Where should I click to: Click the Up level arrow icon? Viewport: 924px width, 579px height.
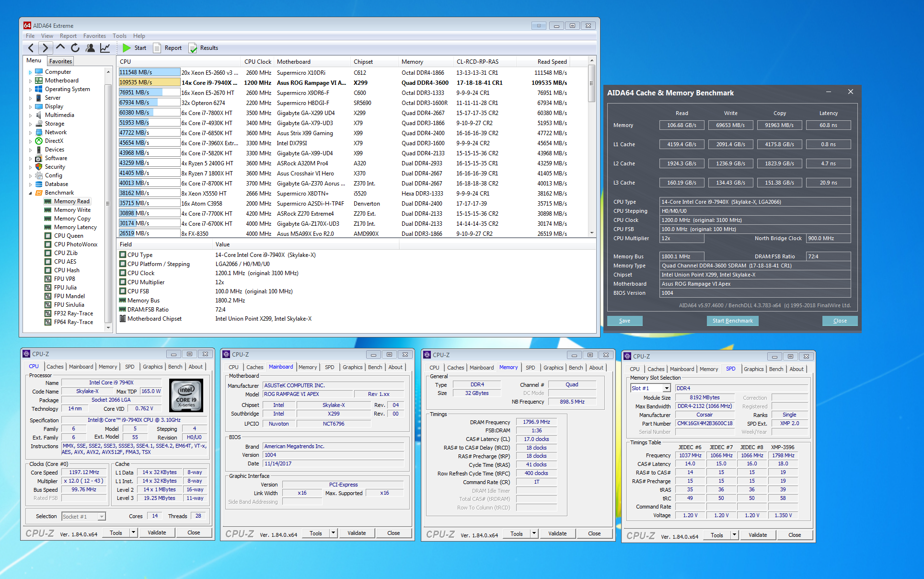pyautogui.click(x=60, y=47)
